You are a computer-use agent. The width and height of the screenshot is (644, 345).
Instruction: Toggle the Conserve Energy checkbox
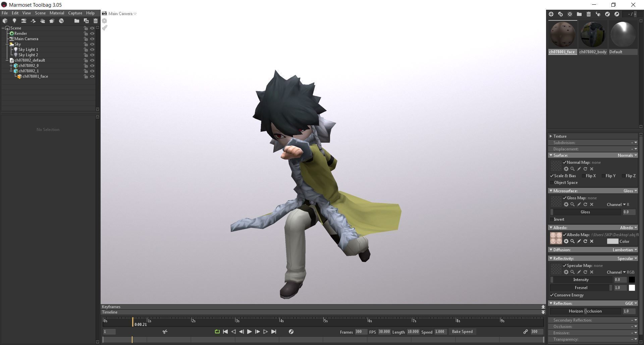[552, 295]
